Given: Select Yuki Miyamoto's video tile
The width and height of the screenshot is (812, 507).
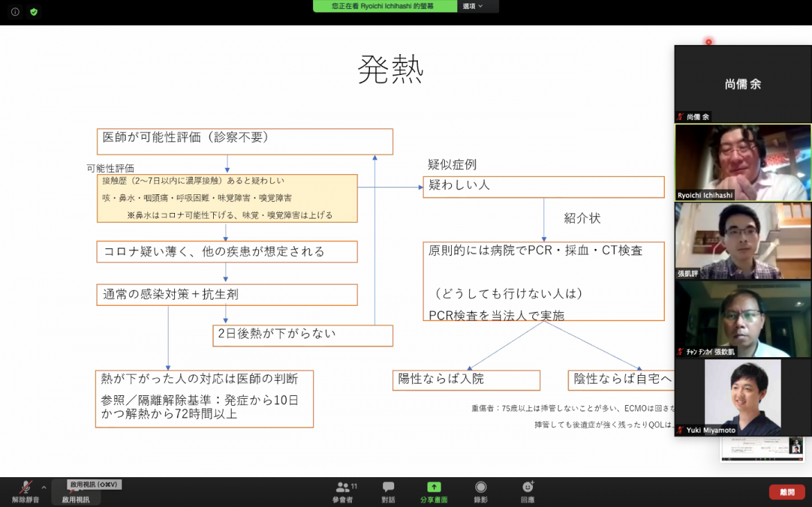Looking at the screenshot, I should click(743, 396).
